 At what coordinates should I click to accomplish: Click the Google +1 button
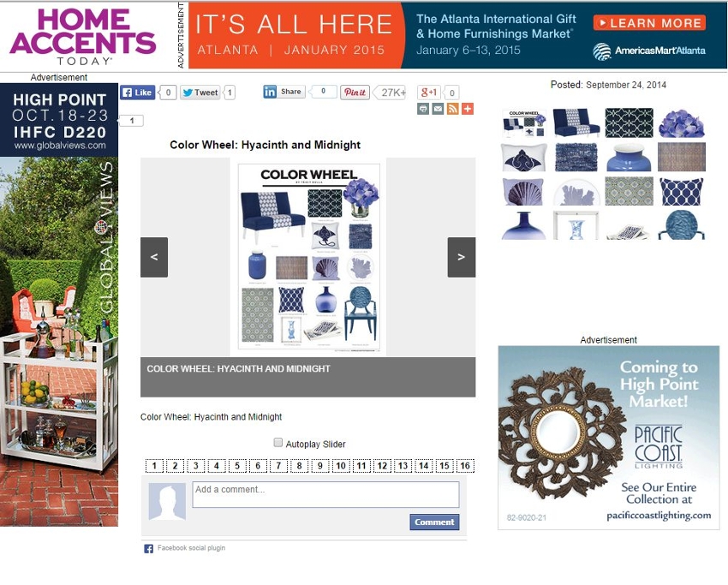[x=428, y=92]
